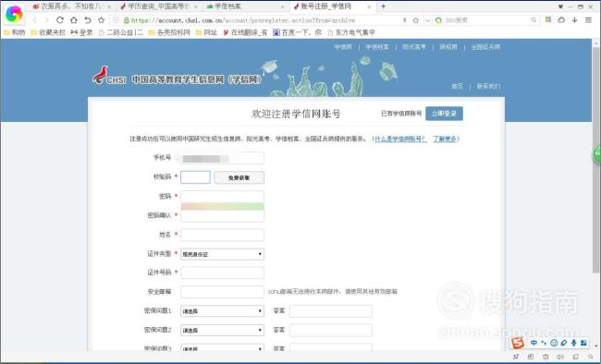Click the 学信档案 link in page header
The height and width of the screenshot is (364, 601).
376,47
